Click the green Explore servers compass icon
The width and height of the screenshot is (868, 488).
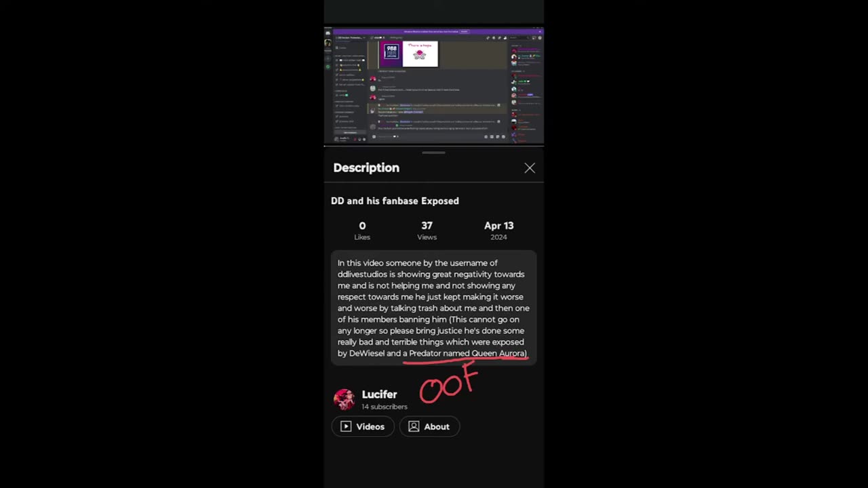click(328, 67)
